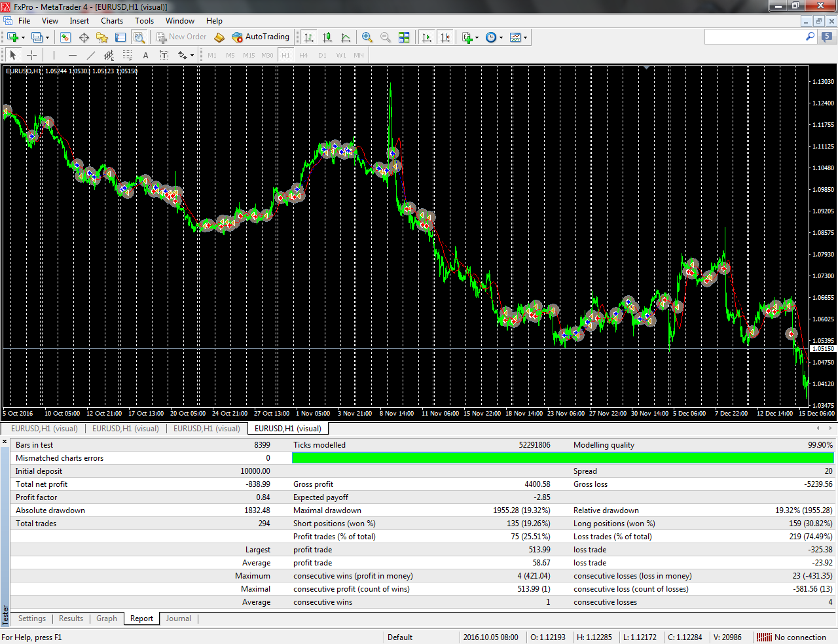Toggle the chart auto scroll button

(x=427, y=37)
